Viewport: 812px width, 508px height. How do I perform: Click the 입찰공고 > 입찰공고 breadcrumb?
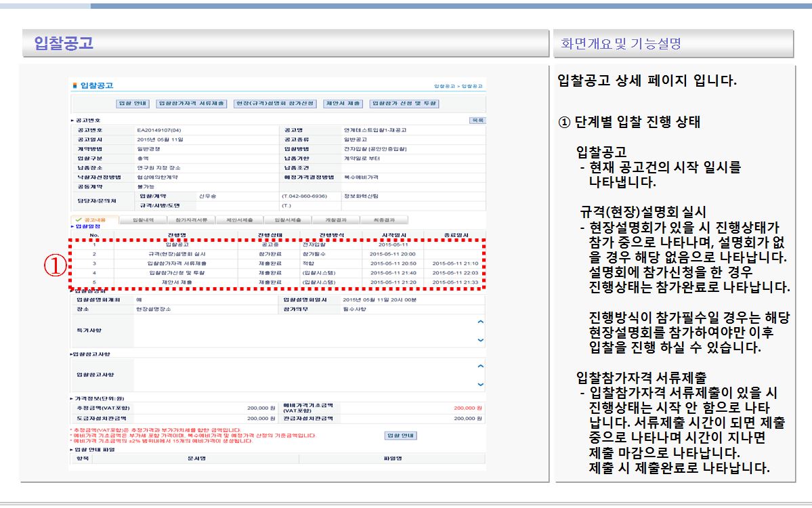click(x=458, y=86)
